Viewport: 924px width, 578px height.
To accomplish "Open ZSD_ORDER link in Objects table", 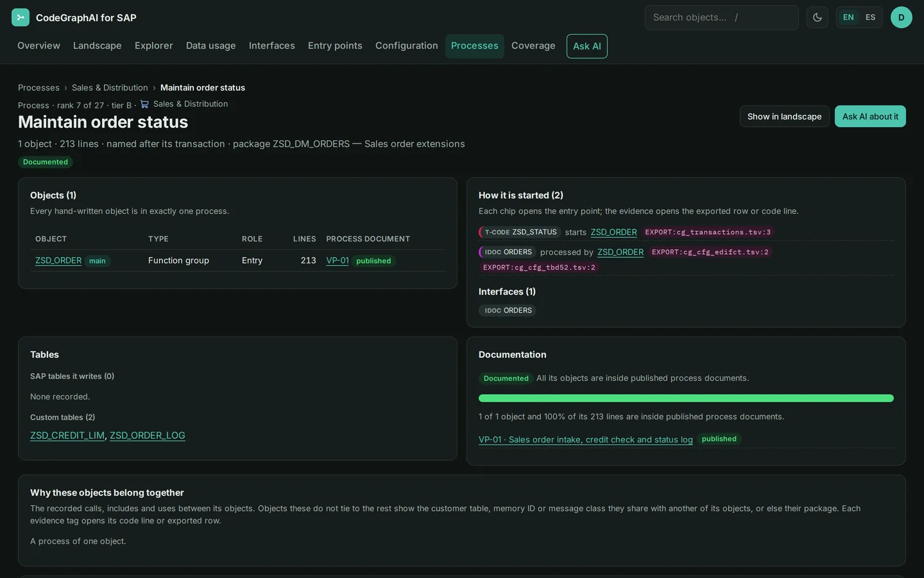I will [x=58, y=260].
